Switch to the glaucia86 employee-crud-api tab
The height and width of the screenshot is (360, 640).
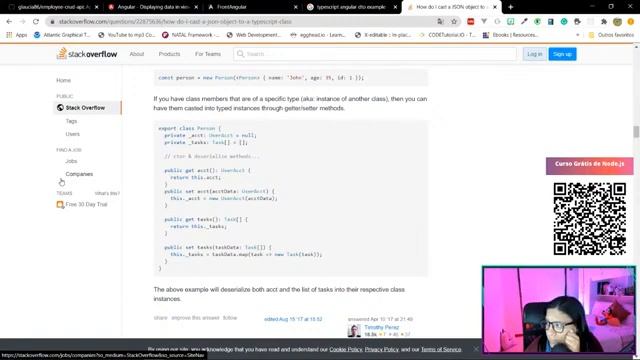[x=53, y=7]
